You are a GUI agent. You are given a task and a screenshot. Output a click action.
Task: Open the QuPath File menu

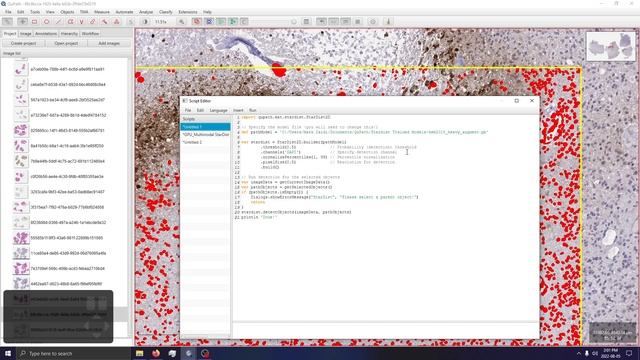[x=8, y=12]
